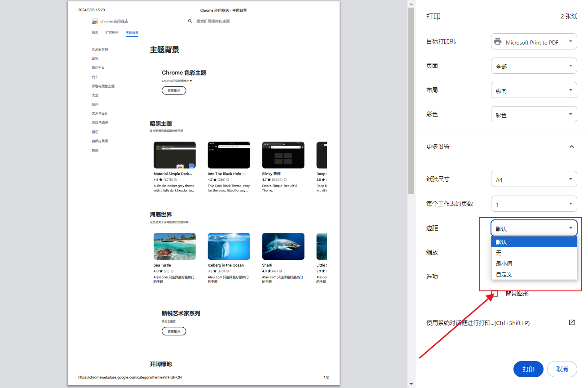
Task: Collapse the 更多设置 section chevron
Action: tap(571, 147)
